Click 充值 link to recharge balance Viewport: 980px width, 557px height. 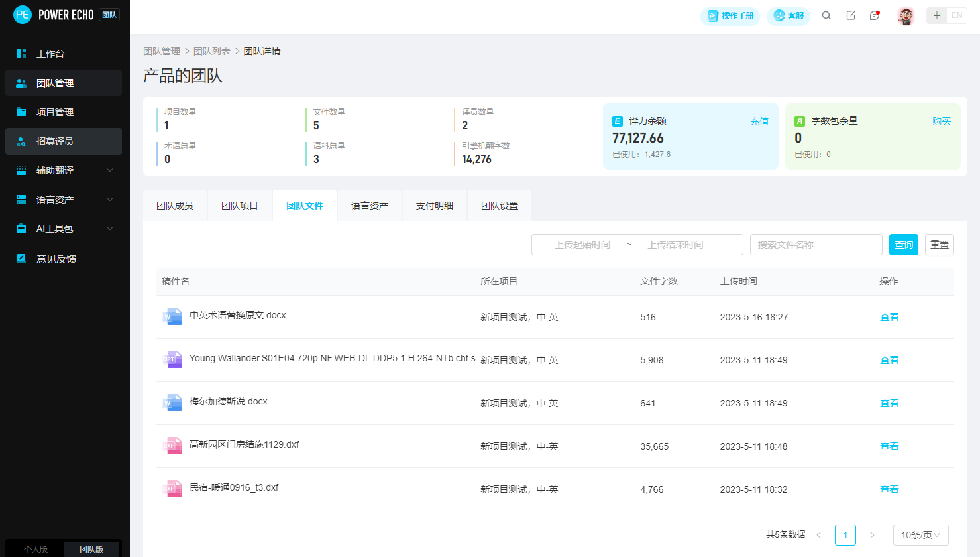click(x=759, y=121)
